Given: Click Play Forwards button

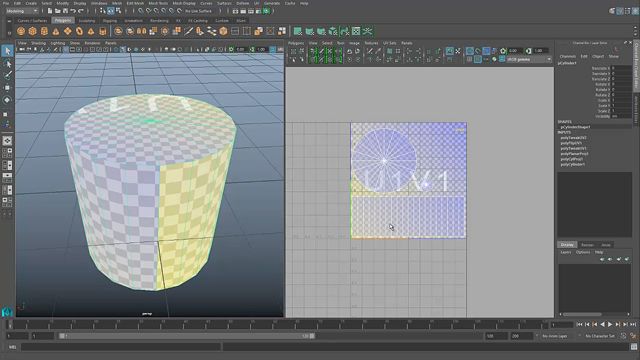Looking at the screenshot, I should tap(610, 324).
